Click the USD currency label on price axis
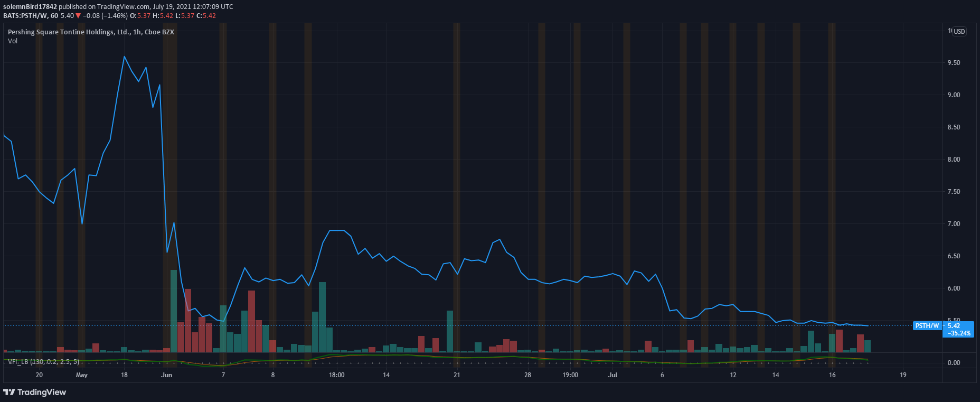The height and width of the screenshot is (402, 980). pos(959,32)
